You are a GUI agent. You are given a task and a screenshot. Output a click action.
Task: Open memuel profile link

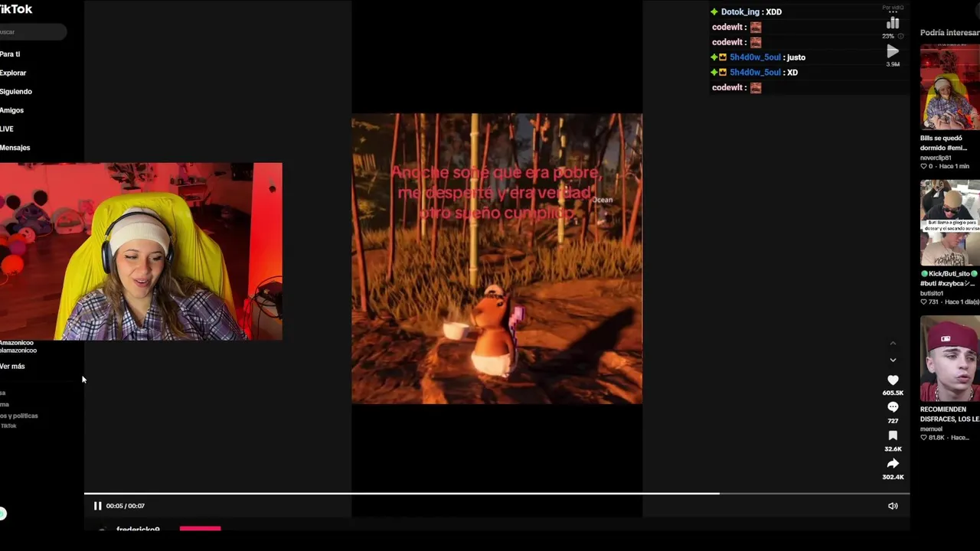931,429
